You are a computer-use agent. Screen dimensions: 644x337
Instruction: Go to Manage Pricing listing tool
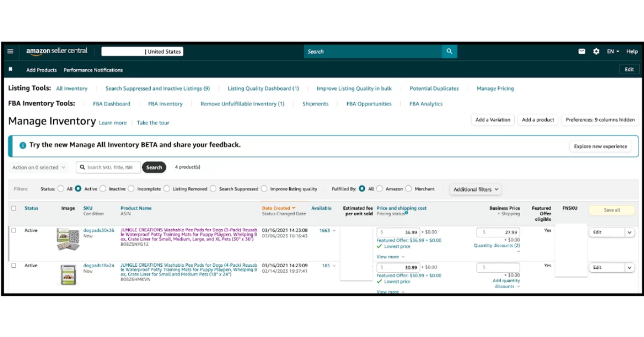[495, 89]
